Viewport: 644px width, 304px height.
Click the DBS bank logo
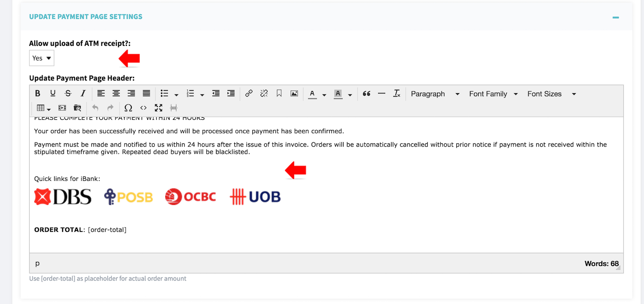tap(63, 197)
